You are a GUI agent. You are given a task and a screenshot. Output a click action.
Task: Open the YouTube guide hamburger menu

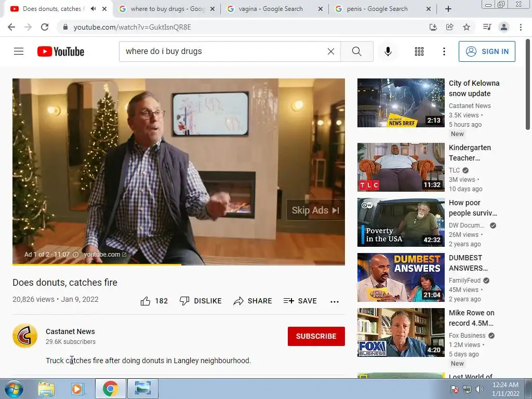point(19,51)
